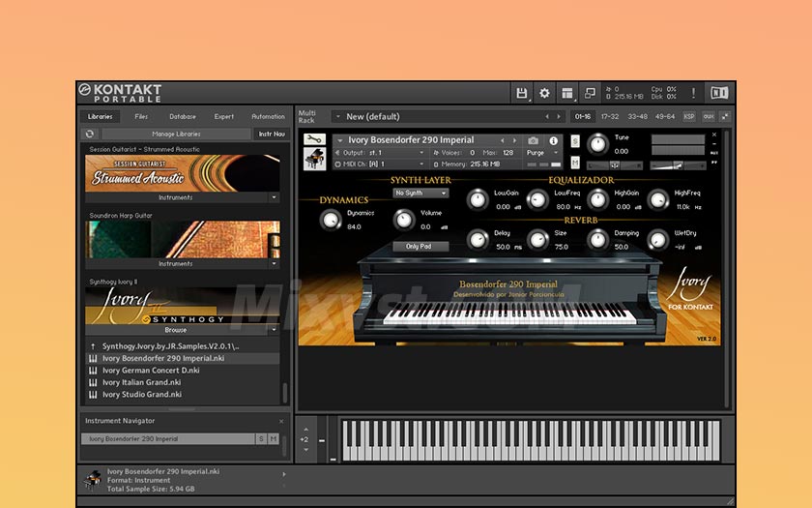Screen dimensions: 812x508
Task: Click the reverb Delay knob
Action: 478,240
